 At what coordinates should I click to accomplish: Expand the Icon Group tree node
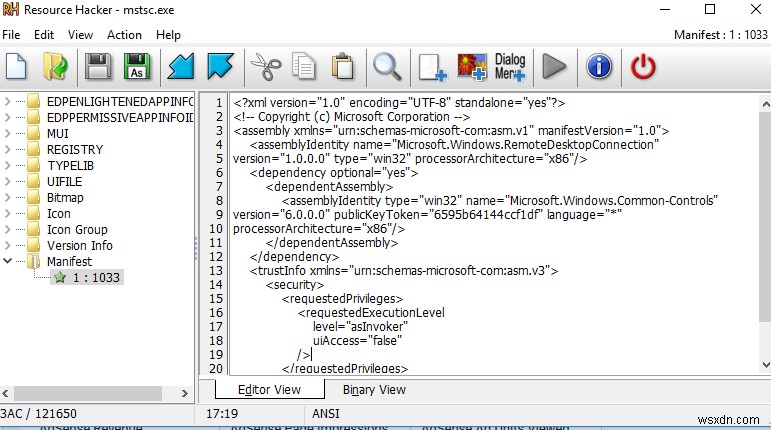pyautogui.click(x=7, y=229)
